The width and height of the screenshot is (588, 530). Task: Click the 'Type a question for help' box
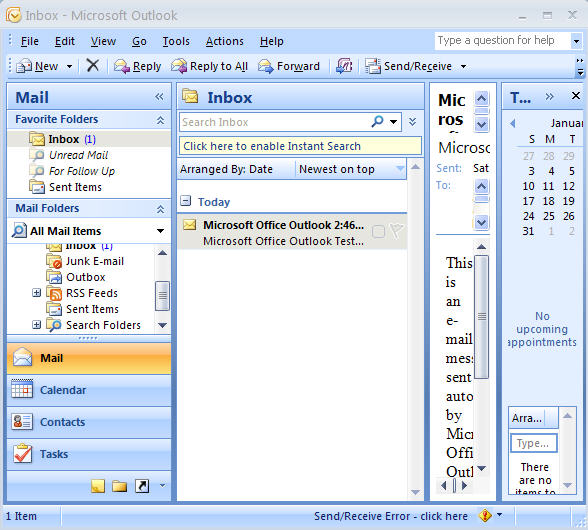pyautogui.click(x=502, y=41)
